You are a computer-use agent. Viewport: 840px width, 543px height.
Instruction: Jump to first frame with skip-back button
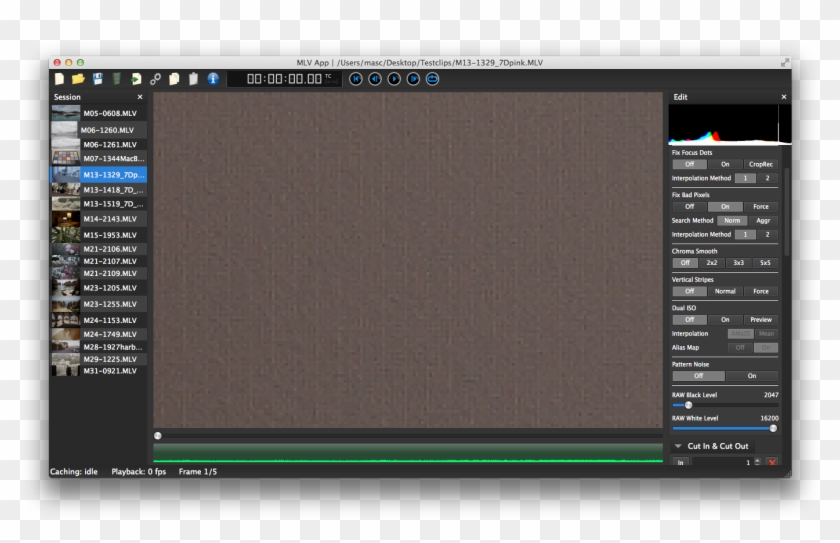pos(356,78)
